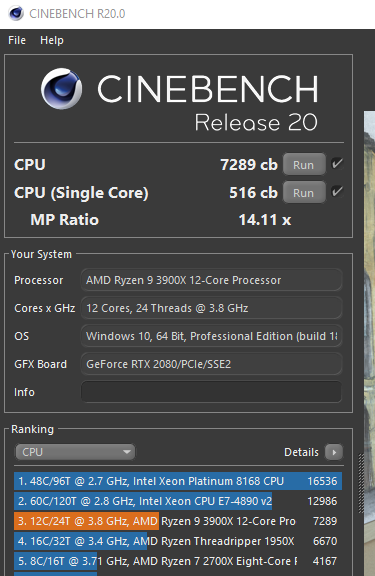
Task: Select ranking row Intel Xeon CPU E7-4890 v2
Action: coord(178,501)
